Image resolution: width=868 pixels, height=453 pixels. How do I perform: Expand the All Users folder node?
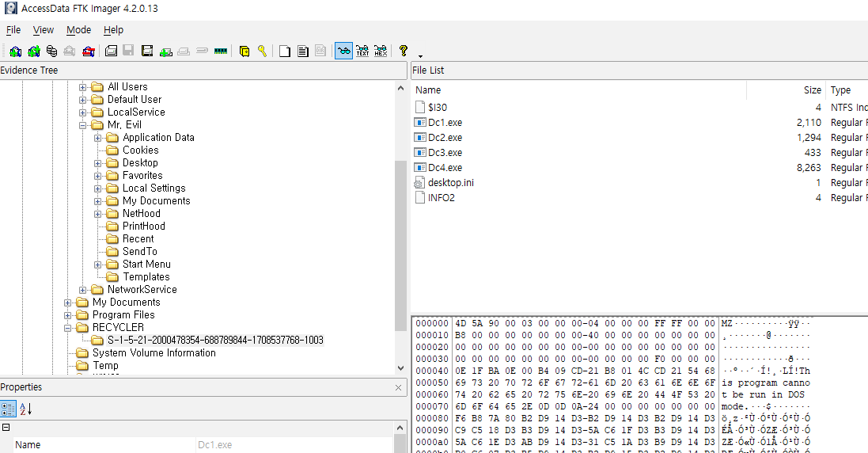coord(82,87)
